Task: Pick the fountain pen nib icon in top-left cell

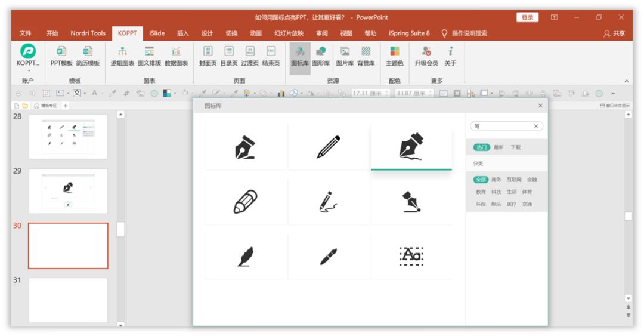Action: (x=245, y=147)
